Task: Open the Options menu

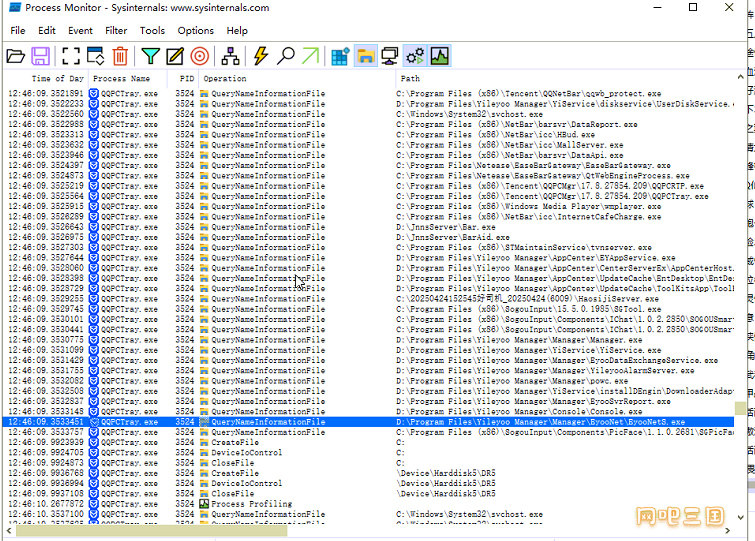Action: [x=195, y=30]
